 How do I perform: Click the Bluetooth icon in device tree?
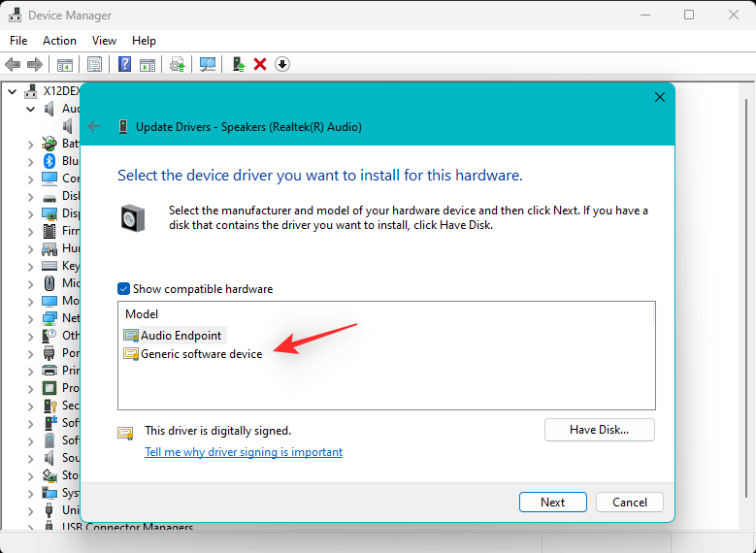pos(49,161)
